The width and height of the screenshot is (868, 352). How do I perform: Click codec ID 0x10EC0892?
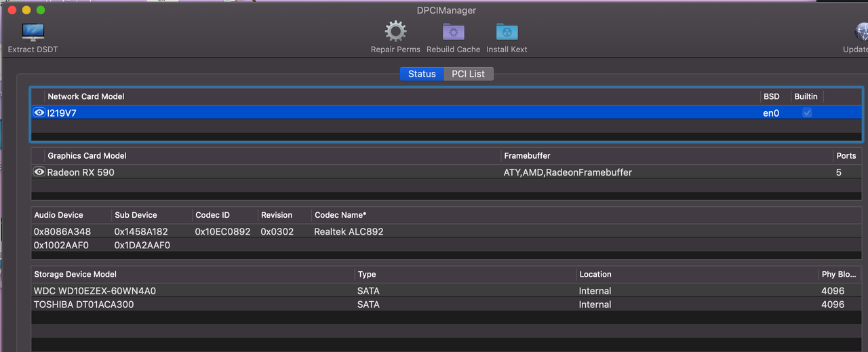[222, 231]
